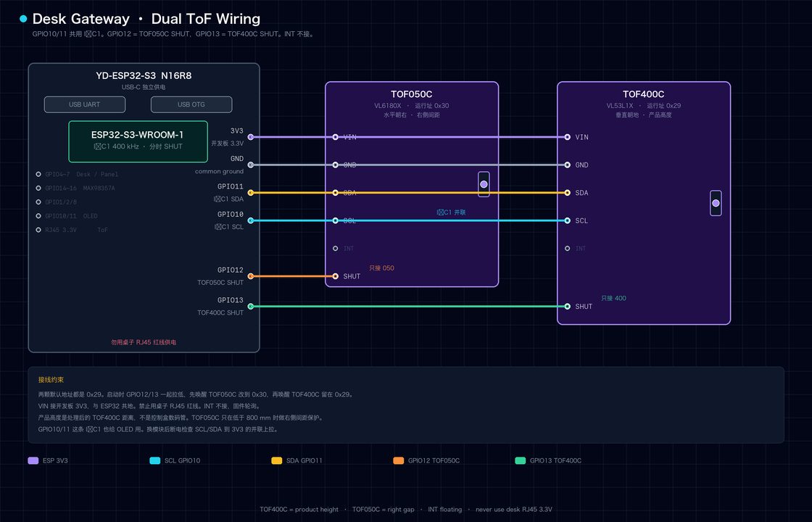This screenshot has width=812, height=522.
Task: Click the purple ESP 3V3 legend swatch
Action: pos(33,460)
